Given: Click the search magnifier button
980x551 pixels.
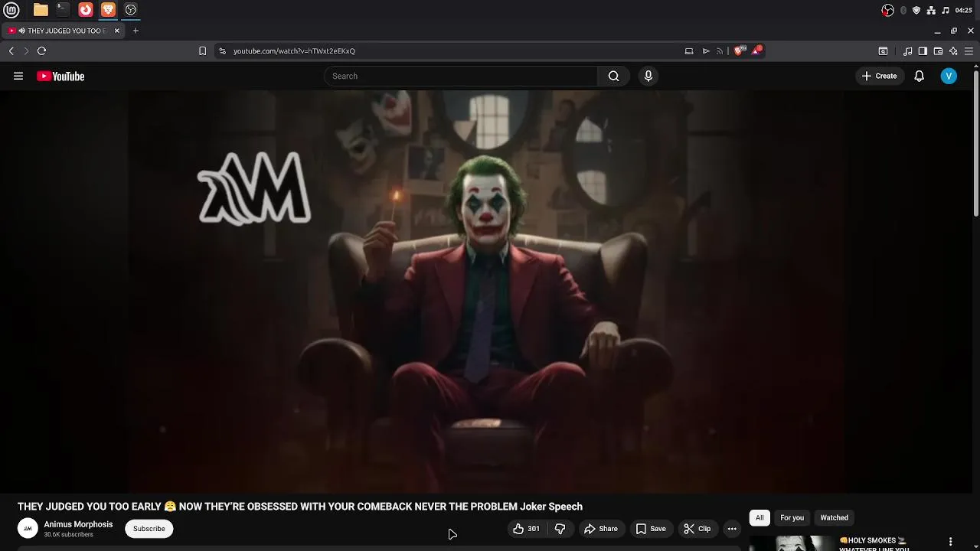Looking at the screenshot, I should point(613,76).
